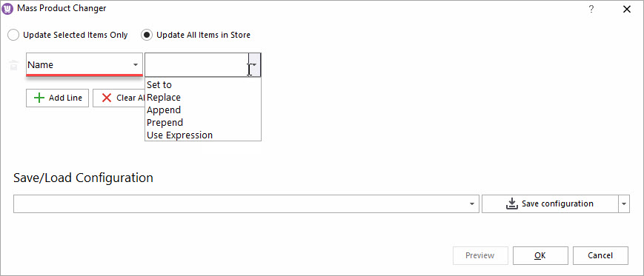Click the question mark help icon
The height and width of the screenshot is (276, 644).
[591, 9]
